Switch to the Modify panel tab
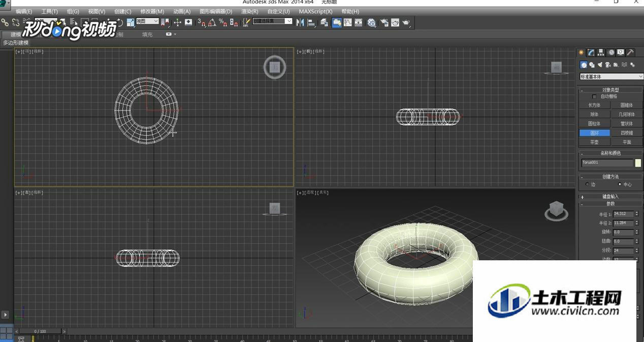Screen dimensions: 644x342 coord(591,52)
